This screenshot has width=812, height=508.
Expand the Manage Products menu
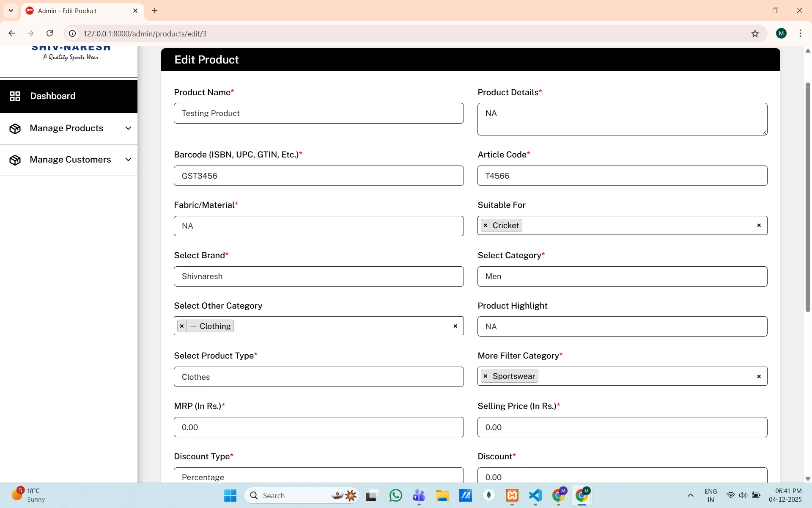pyautogui.click(x=128, y=128)
